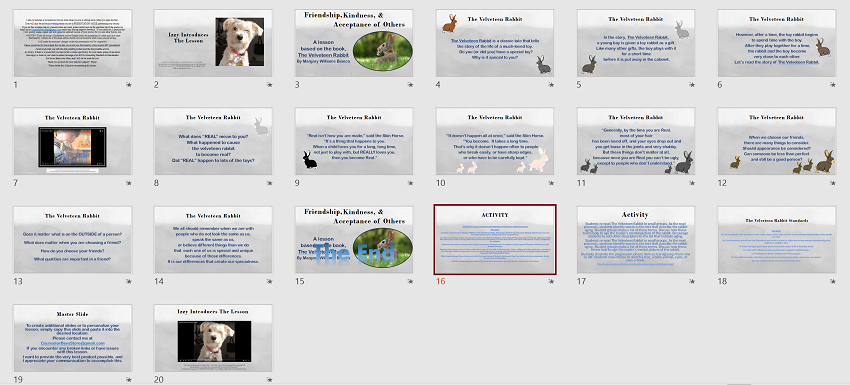Select slide 11 thumbnail
Screen dimensions: 850x385
click(636, 142)
